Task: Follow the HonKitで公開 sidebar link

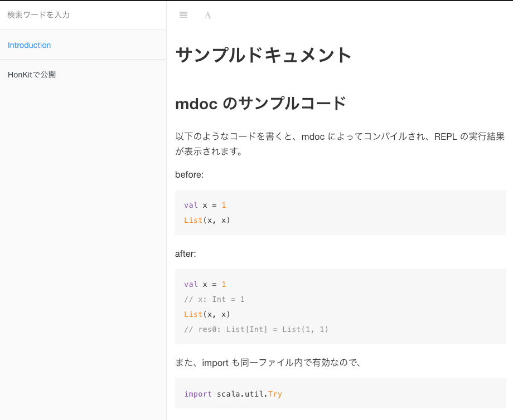Action: coord(32,75)
